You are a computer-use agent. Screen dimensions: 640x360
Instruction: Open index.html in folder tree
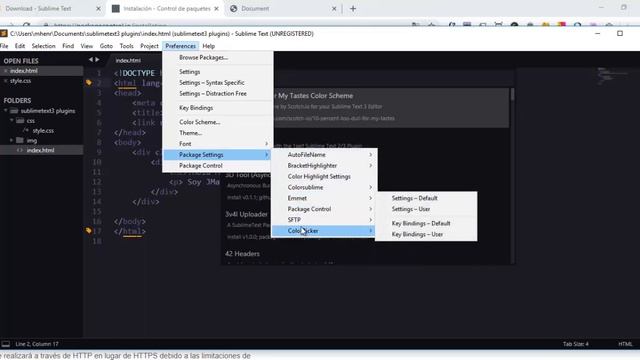(x=40, y=150)
